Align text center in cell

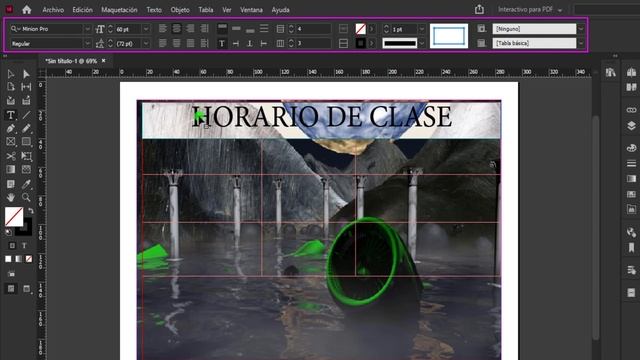coord(176,29)
